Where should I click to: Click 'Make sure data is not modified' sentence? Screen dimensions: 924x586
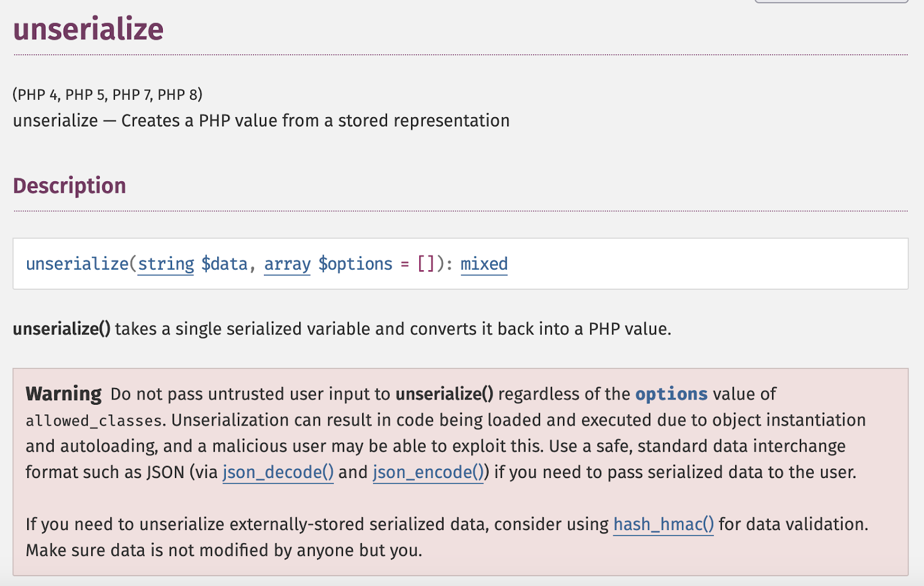223,550
